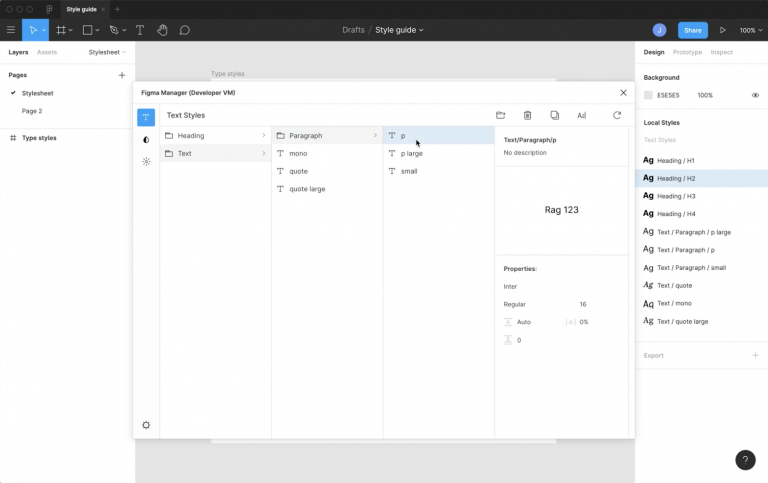This screenshot has height=483, width=768.
Task: Switch to the Design tab
Action: 654,52
